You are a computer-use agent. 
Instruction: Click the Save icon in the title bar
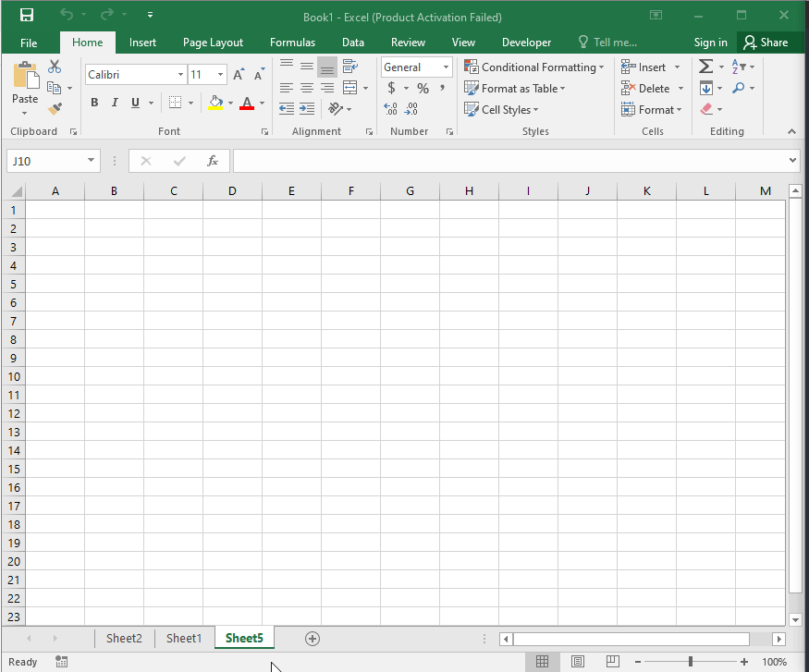26,16
